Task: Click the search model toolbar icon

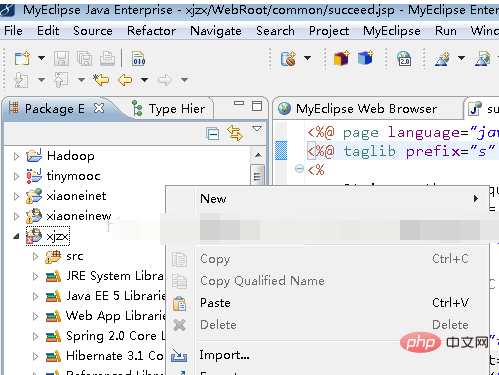Action: [x=483, y=59]
